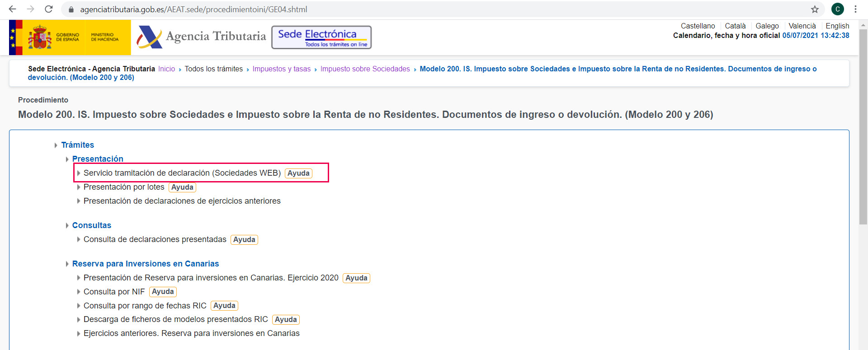Open Ayuda for rango de fechas RIC
Screen dimensions: 868x350
224,306
